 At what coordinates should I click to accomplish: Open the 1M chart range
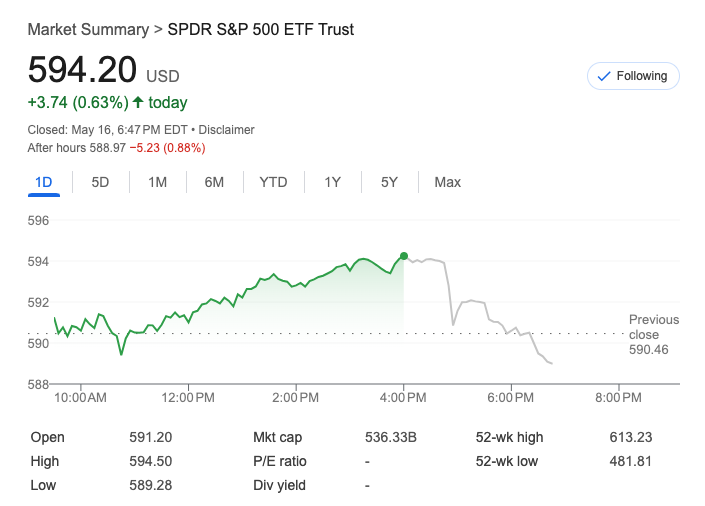tap(157, 182)
